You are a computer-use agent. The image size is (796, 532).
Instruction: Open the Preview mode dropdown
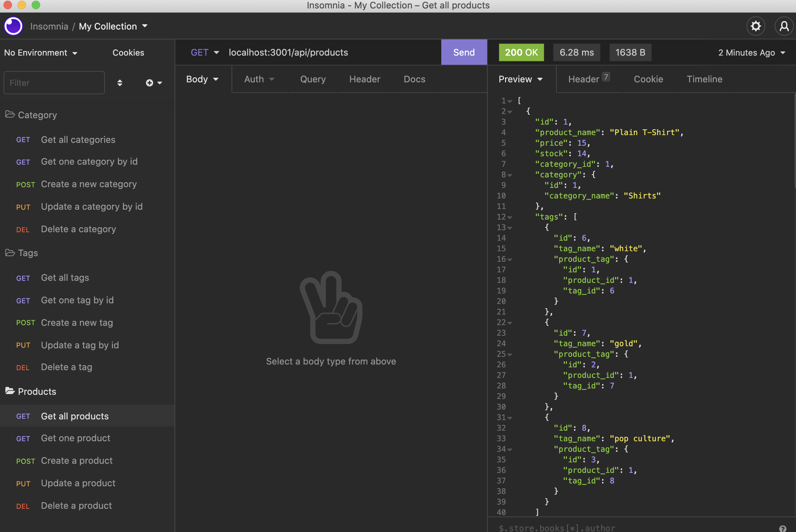point(520,79)
